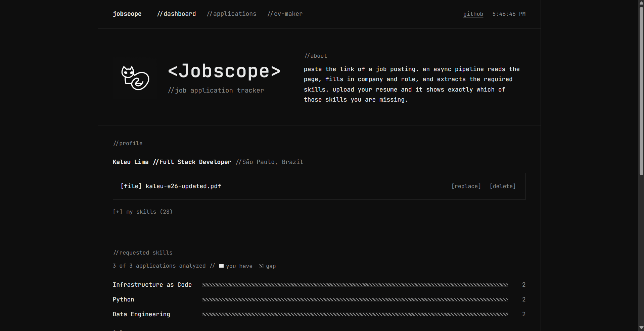Viewport: 644px width, 331px height.
Task: Click the //job application tracker subtitle
Action: (216, 90)
